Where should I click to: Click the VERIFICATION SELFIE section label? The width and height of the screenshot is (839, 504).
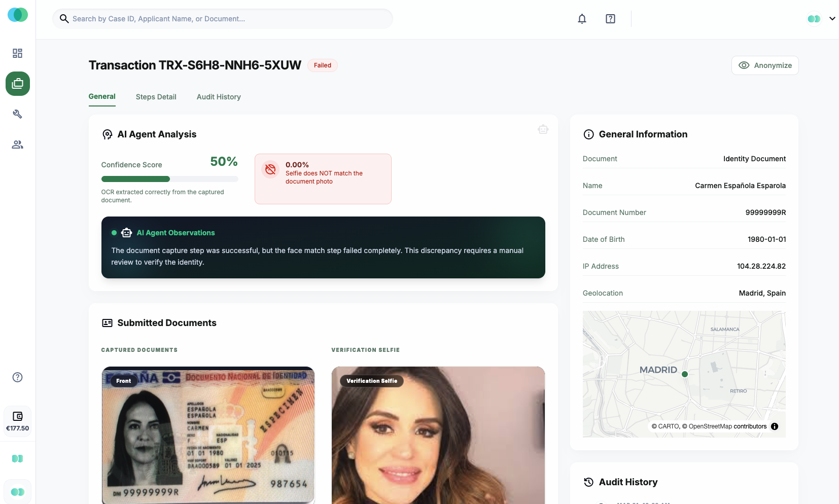coord(365,350)
